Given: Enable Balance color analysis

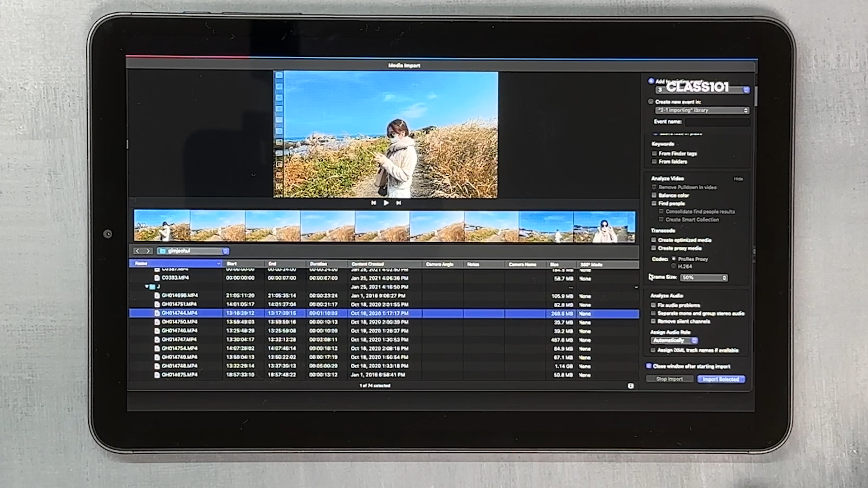Looking at the screenshot, I should pos(654,195).
